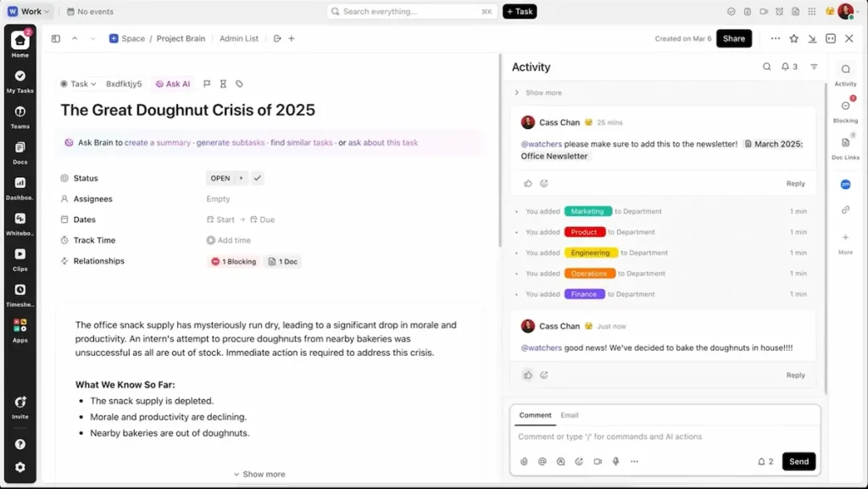
Task: Attach a file to the comment
Action: pos(524,462)
